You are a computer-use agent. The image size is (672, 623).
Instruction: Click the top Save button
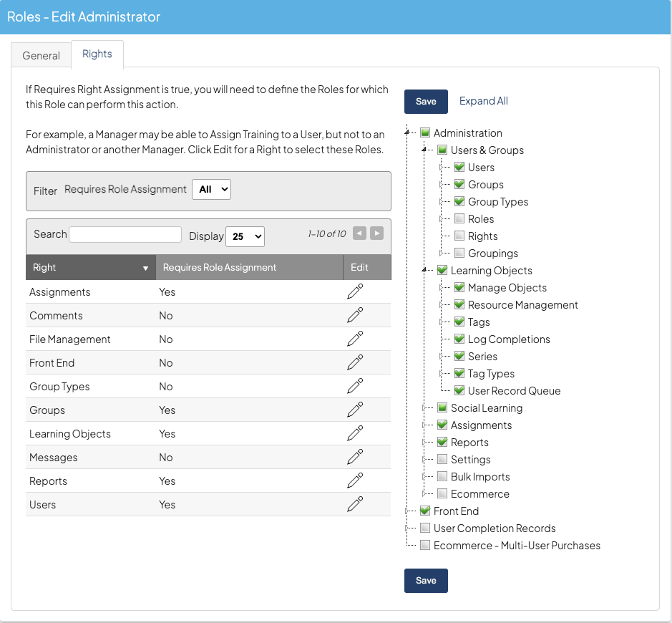[426, 102]
